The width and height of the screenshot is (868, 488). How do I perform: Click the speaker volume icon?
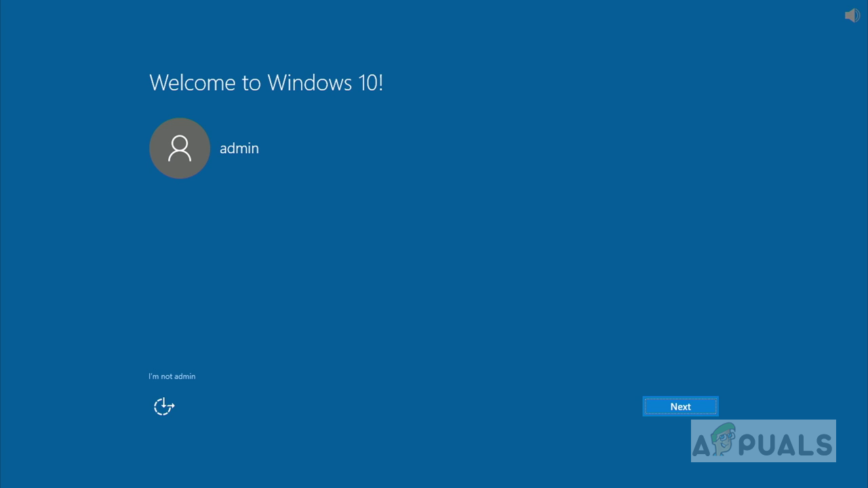tap(852, 15)
